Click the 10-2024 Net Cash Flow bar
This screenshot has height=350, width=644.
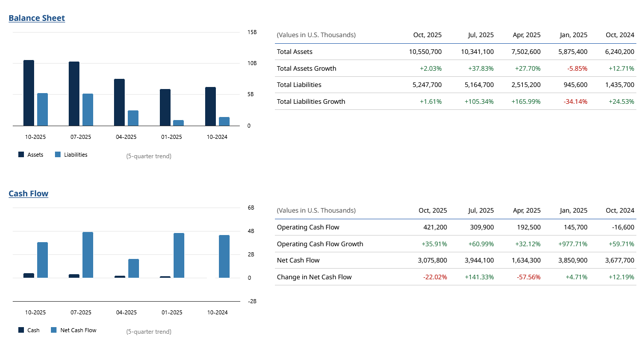224,256
